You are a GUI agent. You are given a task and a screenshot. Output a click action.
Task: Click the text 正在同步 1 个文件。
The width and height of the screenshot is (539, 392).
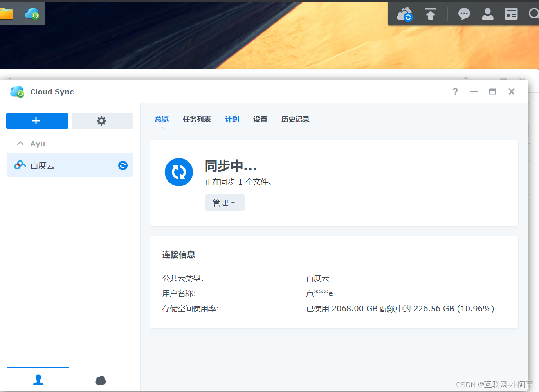pyautogui.click(x=238, y=182)
